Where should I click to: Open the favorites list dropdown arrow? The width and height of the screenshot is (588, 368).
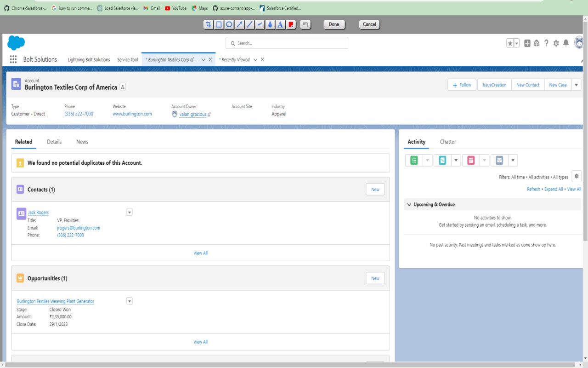(516, 43)
